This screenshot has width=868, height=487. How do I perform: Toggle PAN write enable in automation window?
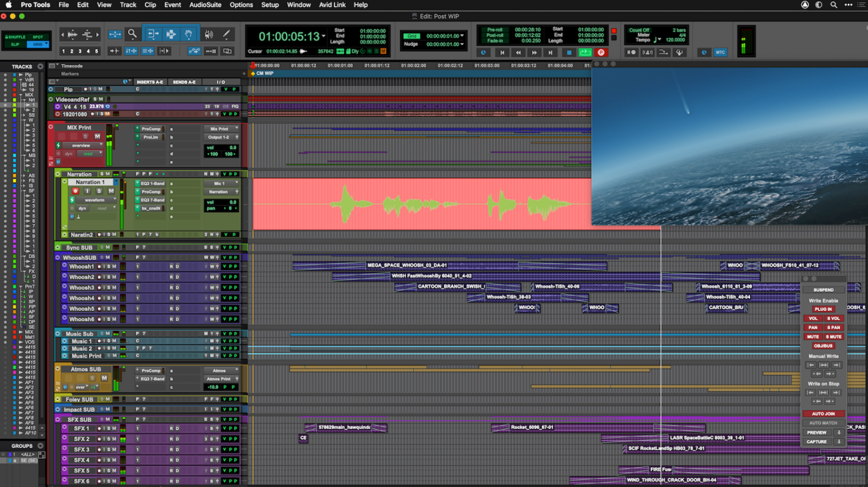[813, 328]
